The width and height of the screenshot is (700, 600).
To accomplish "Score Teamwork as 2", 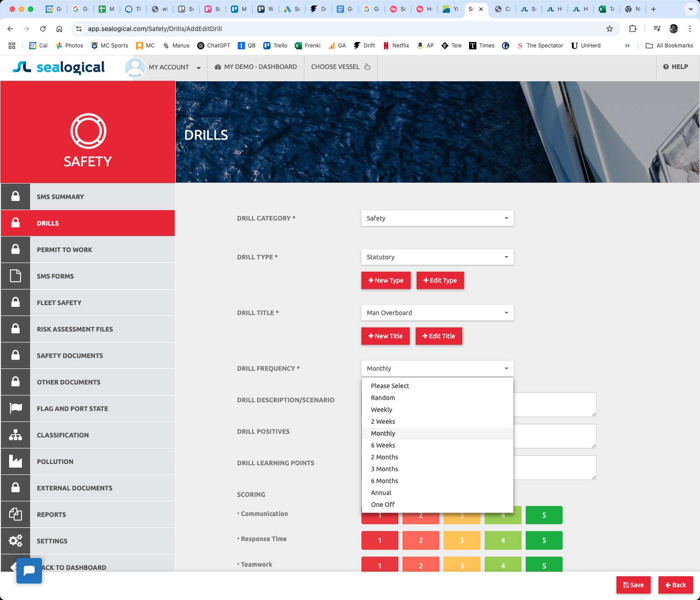I will tap(421, 564).
